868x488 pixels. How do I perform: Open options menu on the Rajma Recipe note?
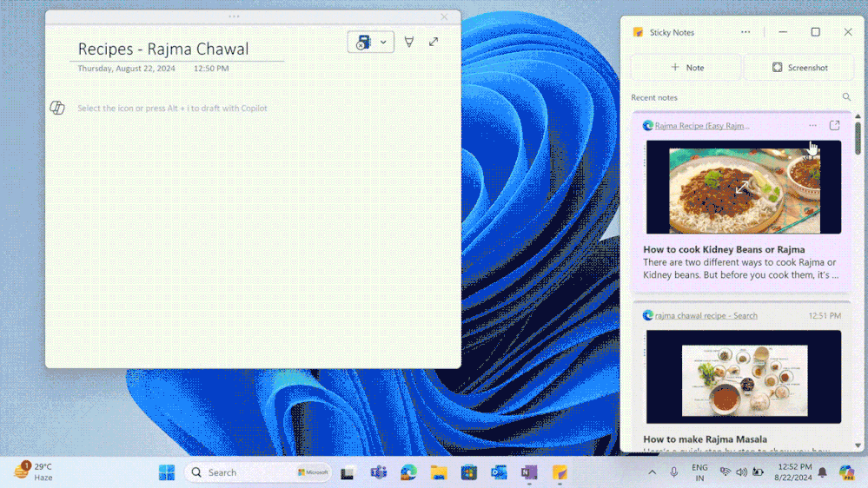tap(812, 126)
